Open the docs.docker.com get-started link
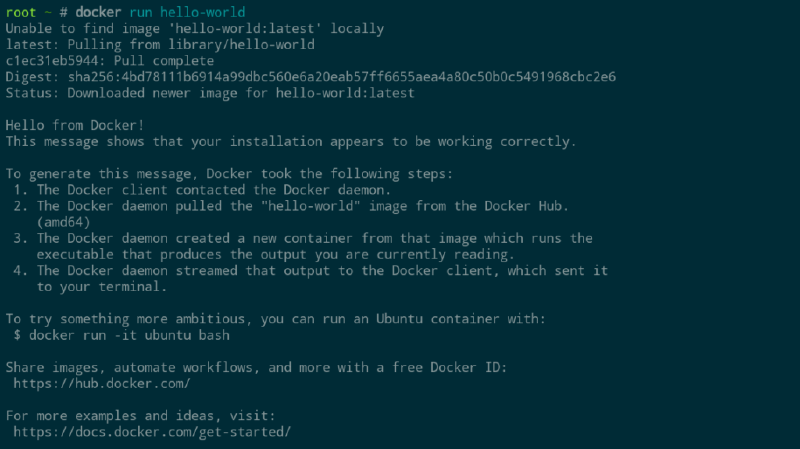The image size is (800, 449). pos(152,431)
